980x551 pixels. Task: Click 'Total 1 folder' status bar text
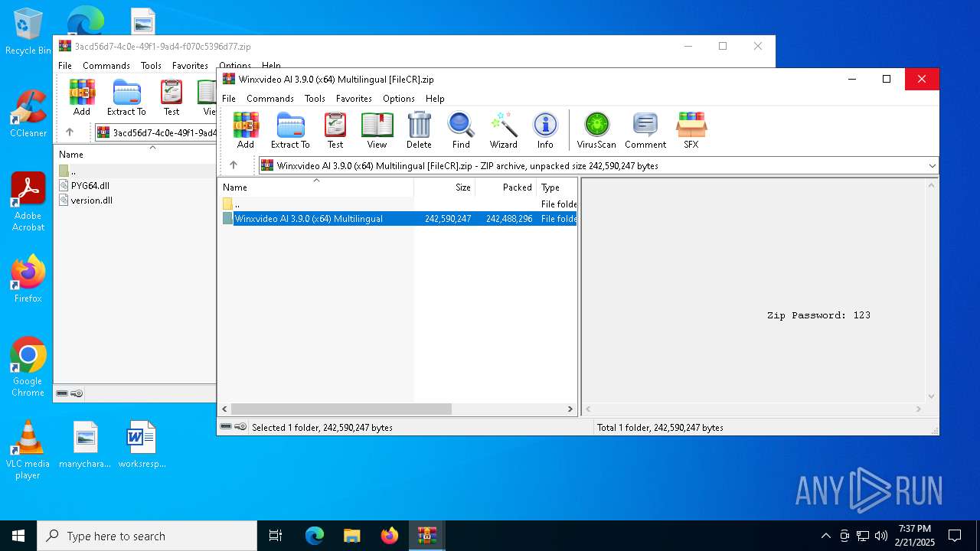coord(660,428)
